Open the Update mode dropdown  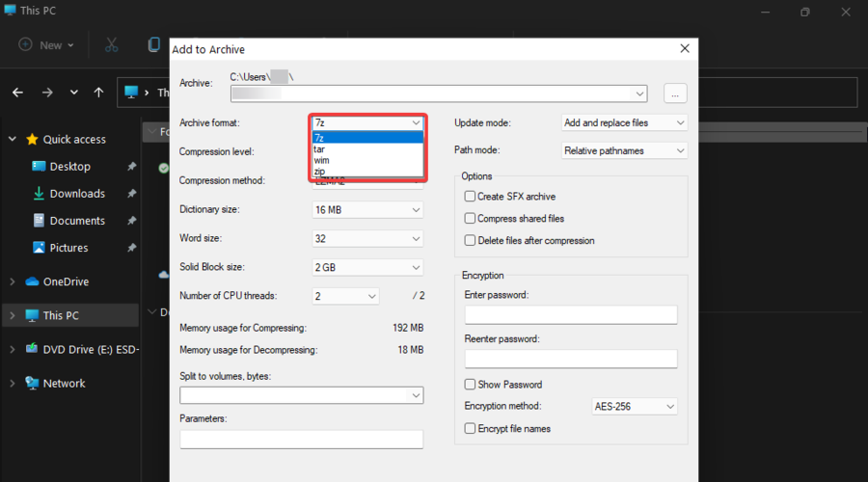(x=624, y=123)
